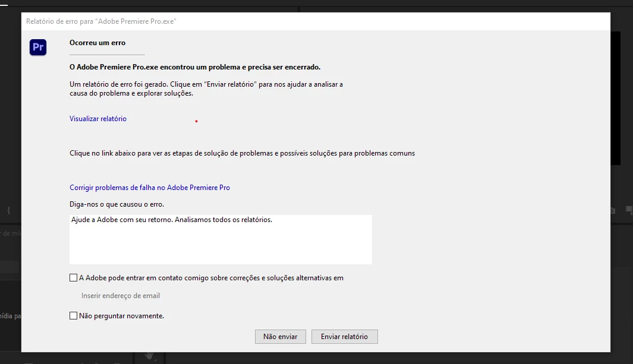Check the Adobe pode entrar em contato checkbox
This screenshot has height=364, width=633.
tap(73, 278)
